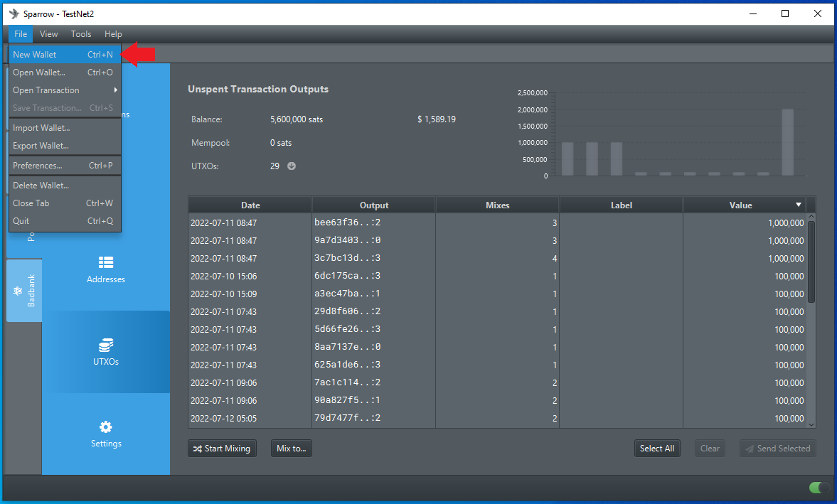837x504 pixels.
Task: Choose New Wallet from File menu
Action: [65, 55]
